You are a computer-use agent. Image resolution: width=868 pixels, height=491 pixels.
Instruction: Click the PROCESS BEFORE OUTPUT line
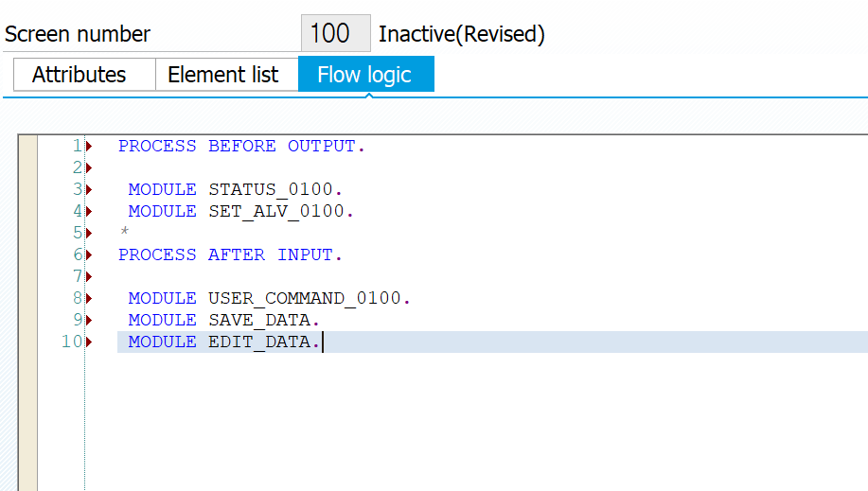coord(242,146)
